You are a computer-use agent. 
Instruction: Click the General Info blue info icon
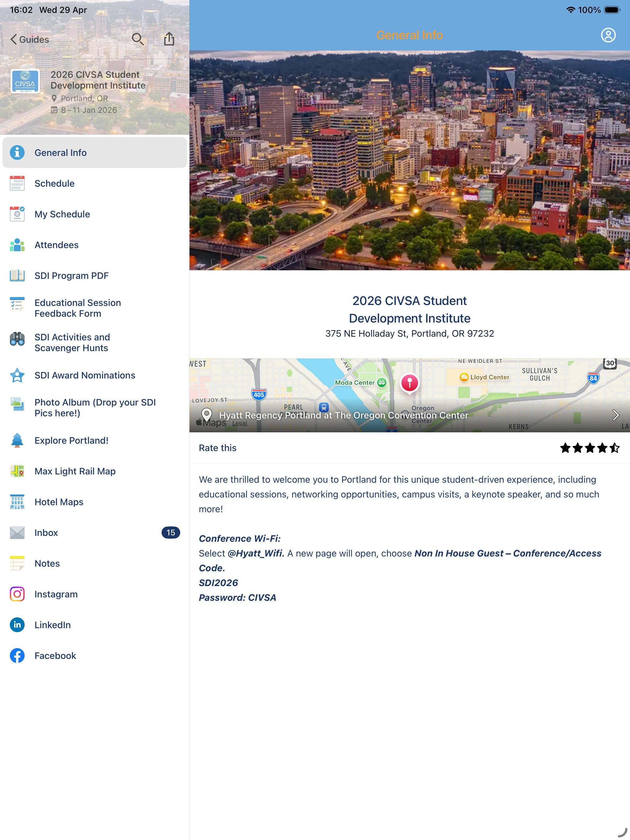17,153
